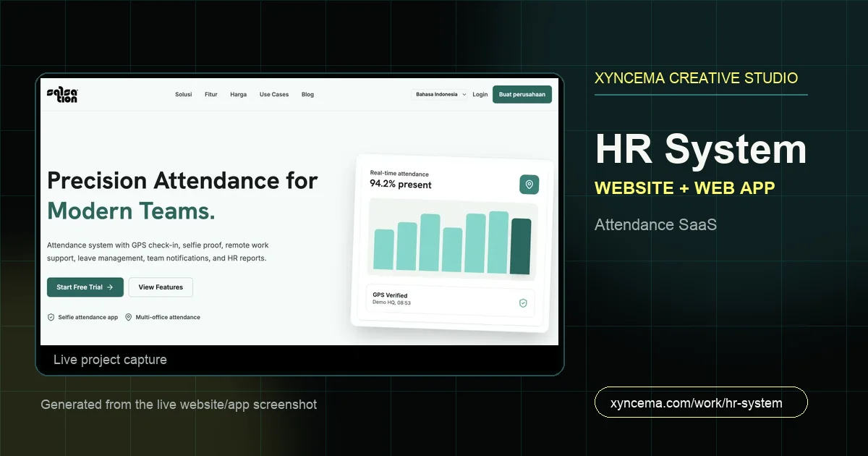Screen dimensions: 868x456
Task: Open Use Cases in the navigation
Action: pyautogui.click(x=274, y=95)
